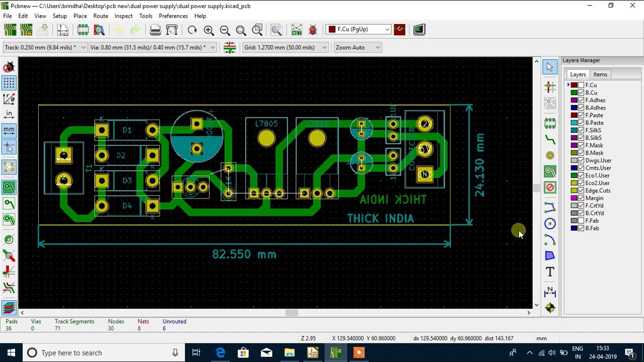Toggle Edge.Cuts layer visibility checkbox
The width and height of the screenshot is (644, 362).
pyautogui.click(x=581, y=191)
